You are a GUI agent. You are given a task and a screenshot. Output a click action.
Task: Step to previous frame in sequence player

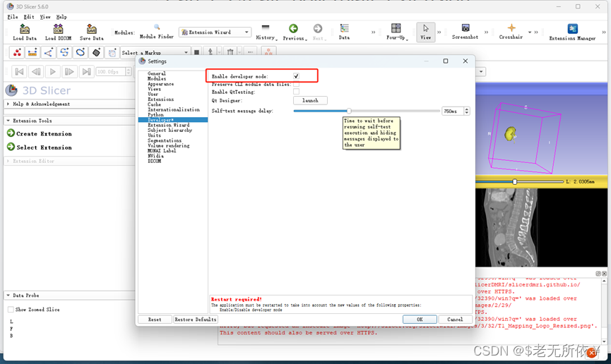[x=36, y=72]
